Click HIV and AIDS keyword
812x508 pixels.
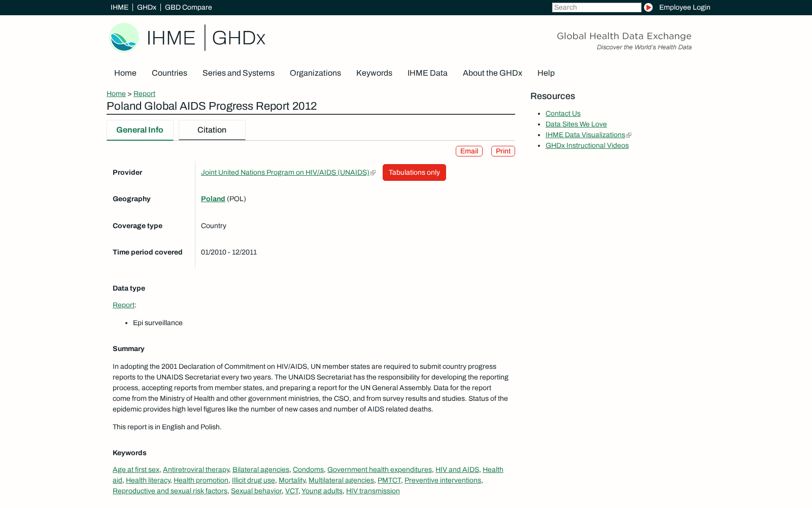click(457, 470)
